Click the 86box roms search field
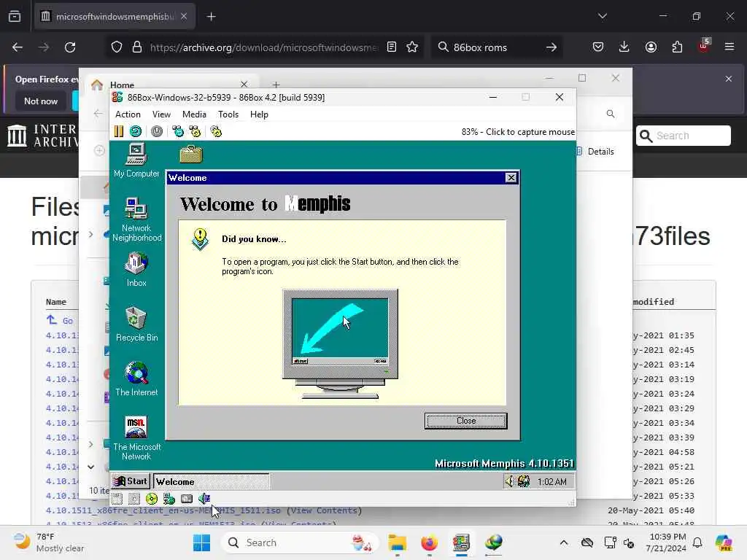 coord(495,47)
